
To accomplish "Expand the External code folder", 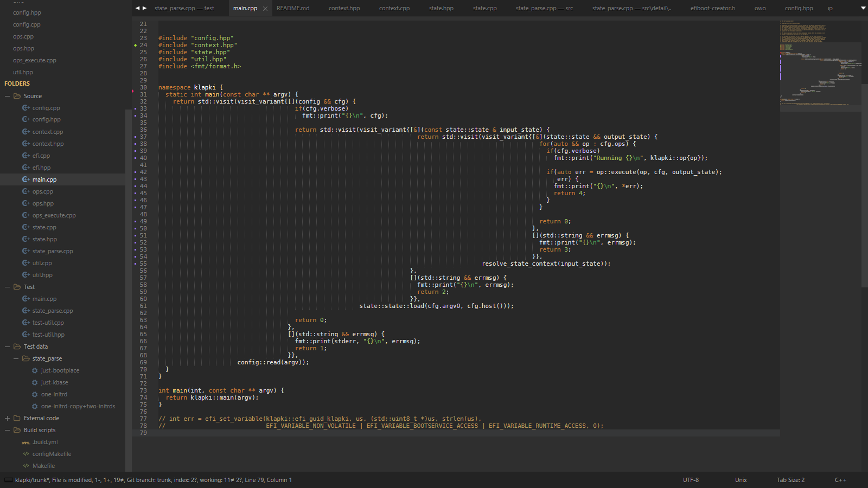I will pos(8,418).
